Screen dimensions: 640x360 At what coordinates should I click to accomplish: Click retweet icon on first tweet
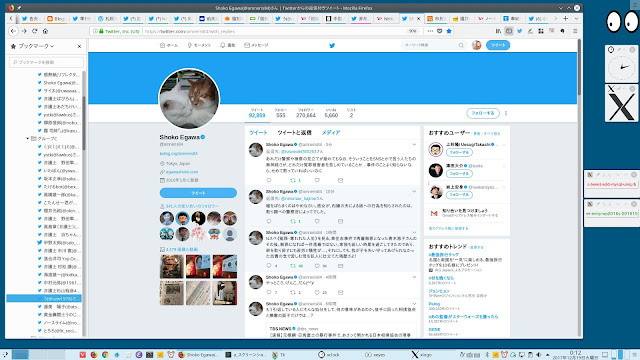point(293,180)
